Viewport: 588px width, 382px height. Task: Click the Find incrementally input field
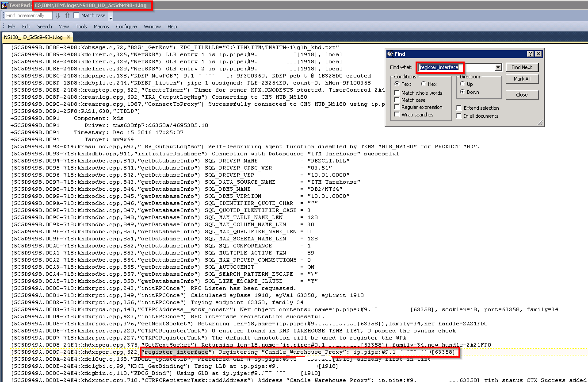click(28, 15)
